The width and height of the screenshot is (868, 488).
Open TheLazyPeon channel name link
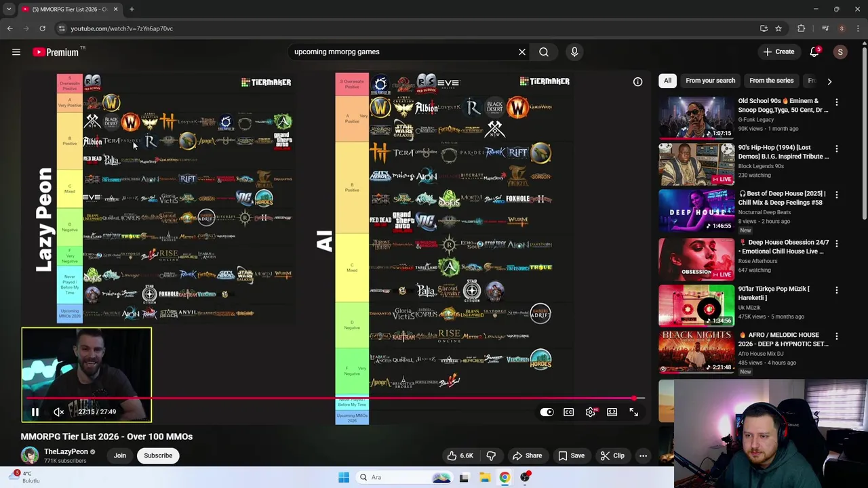click(x=66, y=451)
